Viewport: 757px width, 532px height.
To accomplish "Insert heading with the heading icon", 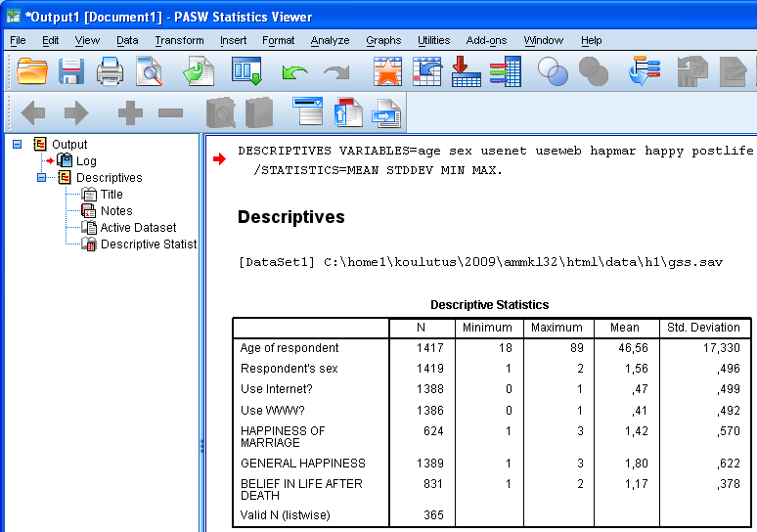I will coord(308,111).
